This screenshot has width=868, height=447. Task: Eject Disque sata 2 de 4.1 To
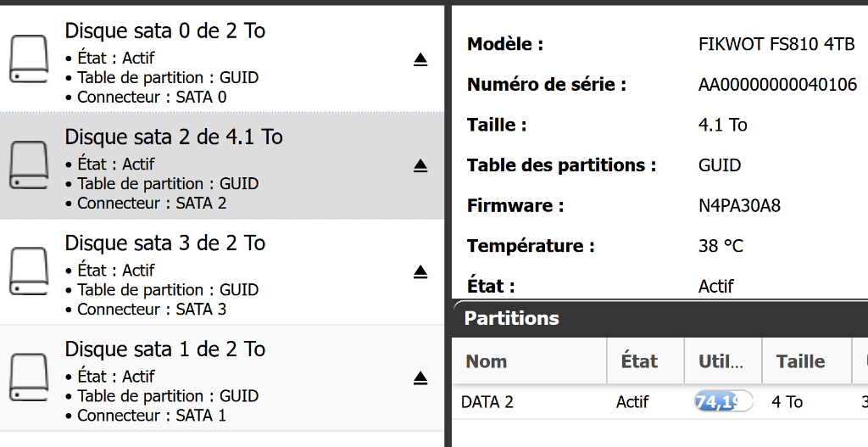click(x=420, y=165)
